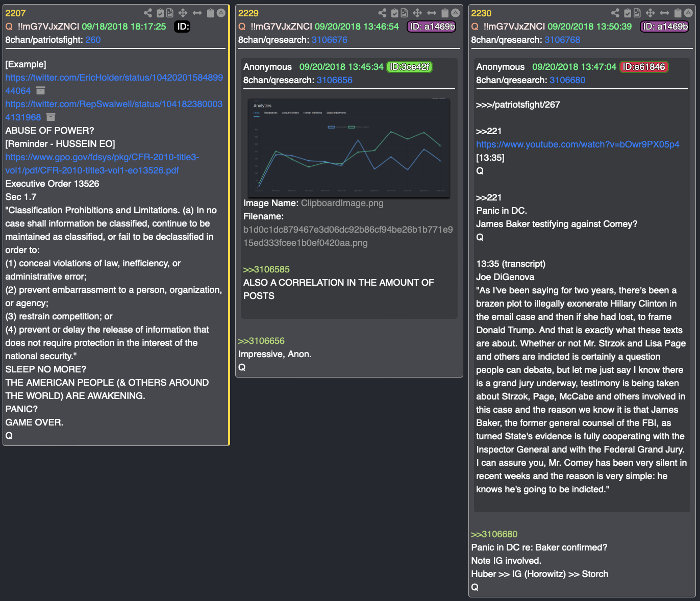
Task: Click timestamp 09/18/2018 18:17:25
Action: tap(124, 27)
